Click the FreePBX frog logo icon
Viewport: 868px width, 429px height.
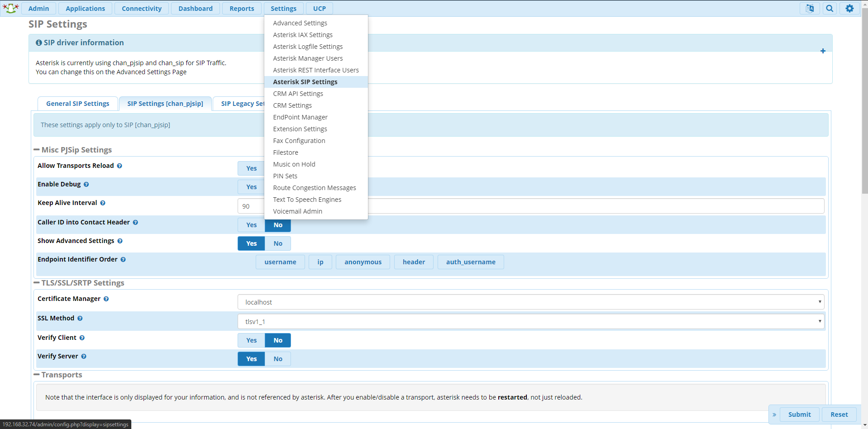click(10, 8)
